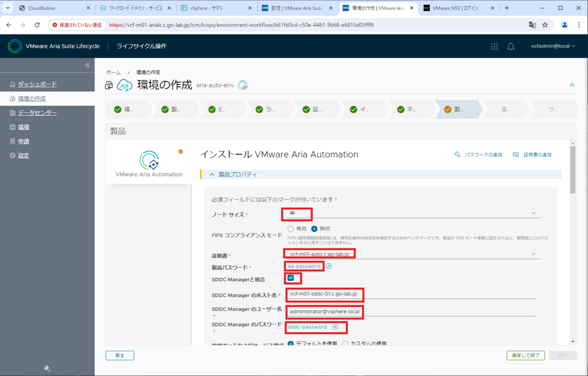Open the notifications bell

tap(511, 46)
